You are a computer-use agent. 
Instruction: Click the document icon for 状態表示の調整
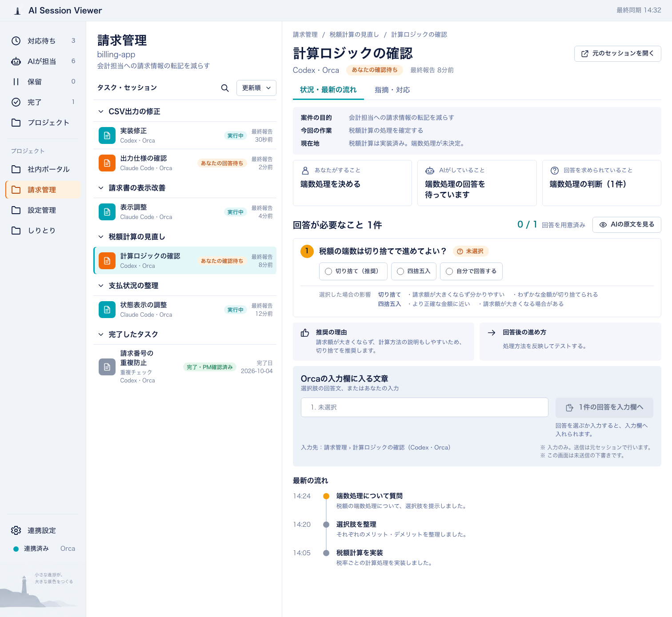[107, 310]
